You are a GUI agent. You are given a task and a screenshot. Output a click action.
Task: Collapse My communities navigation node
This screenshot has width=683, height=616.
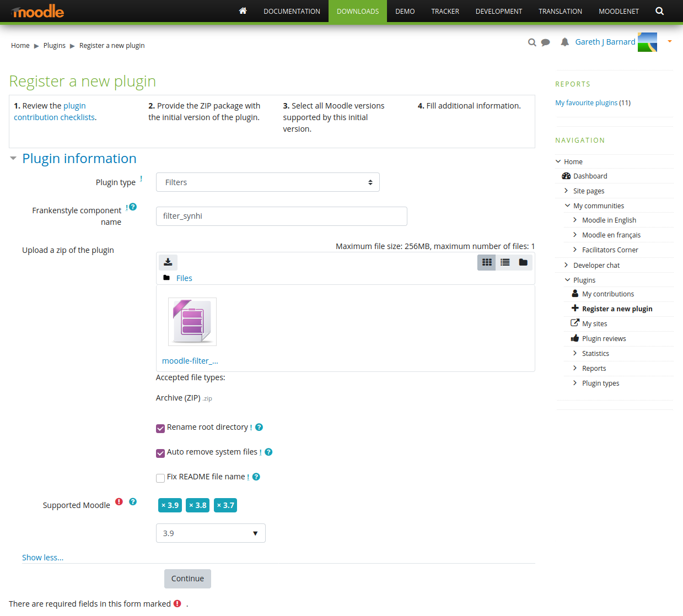pyautogui.click(x=567, y=206)
